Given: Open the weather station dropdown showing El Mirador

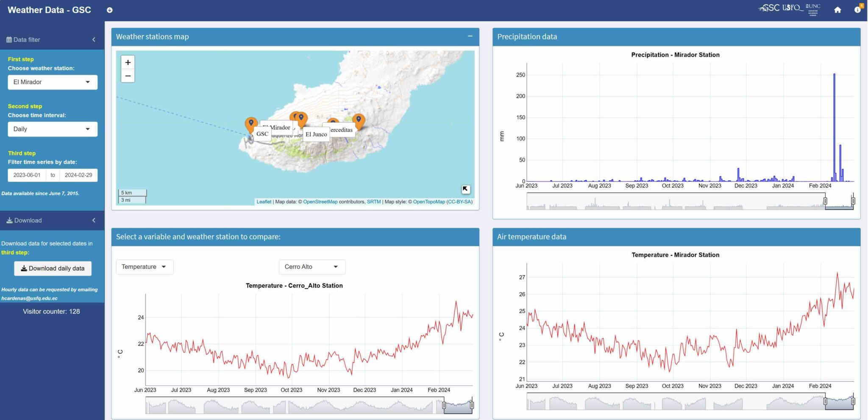Looking at the screenshot, I should (x=53, y=82).
